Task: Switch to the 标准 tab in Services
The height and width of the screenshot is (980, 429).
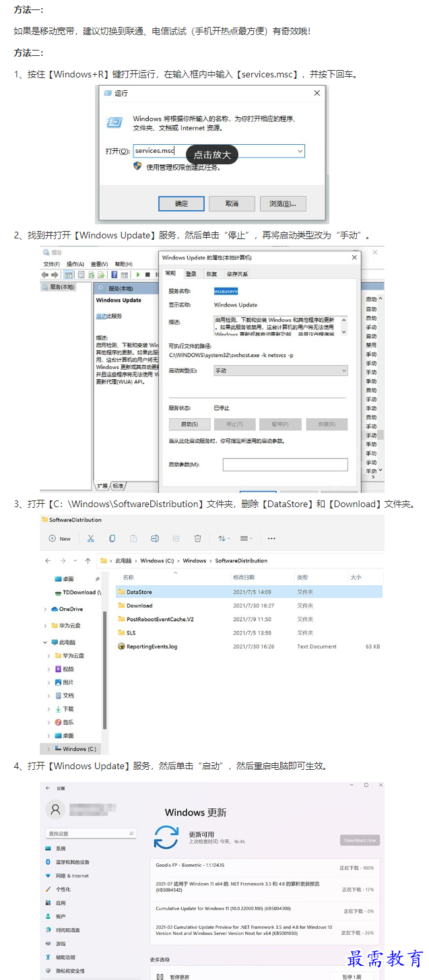Action: pyautogui.click(x=118, y=486)
